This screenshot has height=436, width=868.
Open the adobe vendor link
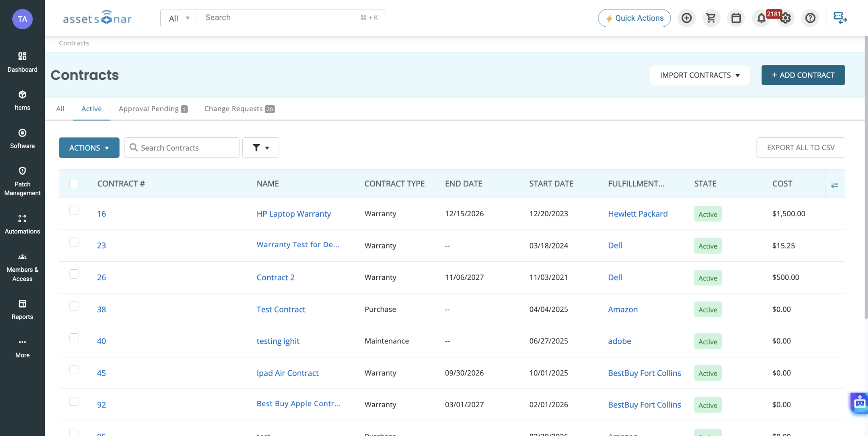[x=620, y=341]
